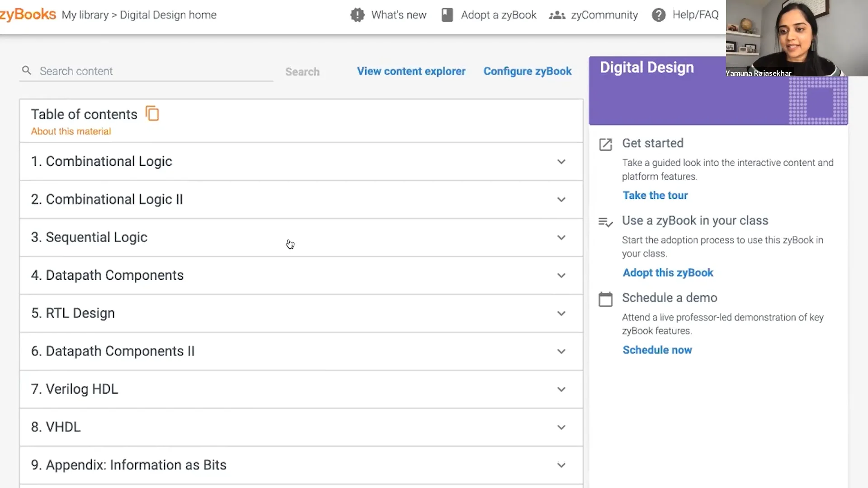Screen dimensions: 868x488
Task: Open View content explorer link
Action: [411, 71]
